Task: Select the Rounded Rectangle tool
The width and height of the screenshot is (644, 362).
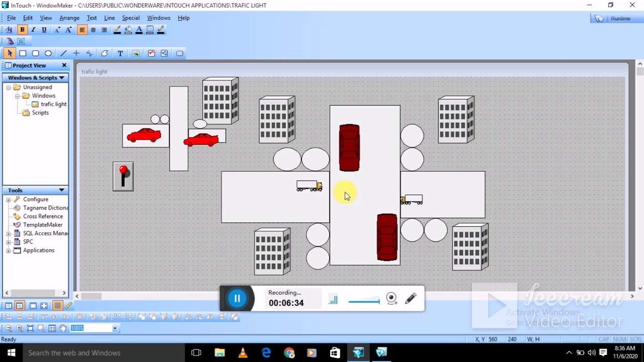Action: pyautogui.click(x=36, y=53)
